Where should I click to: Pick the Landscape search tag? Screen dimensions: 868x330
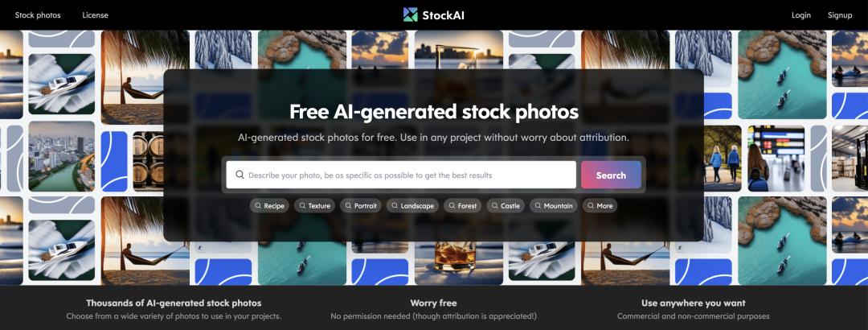click(x=412, y=206)
